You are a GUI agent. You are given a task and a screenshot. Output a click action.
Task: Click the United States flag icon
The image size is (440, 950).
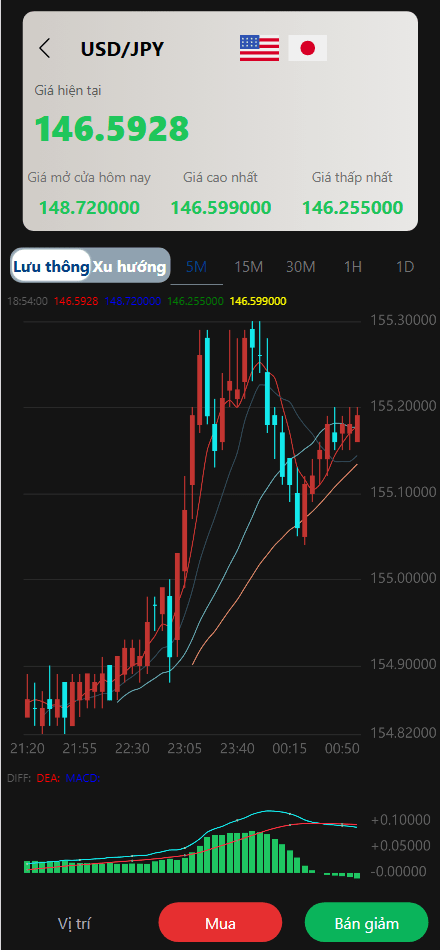point(259,48)
